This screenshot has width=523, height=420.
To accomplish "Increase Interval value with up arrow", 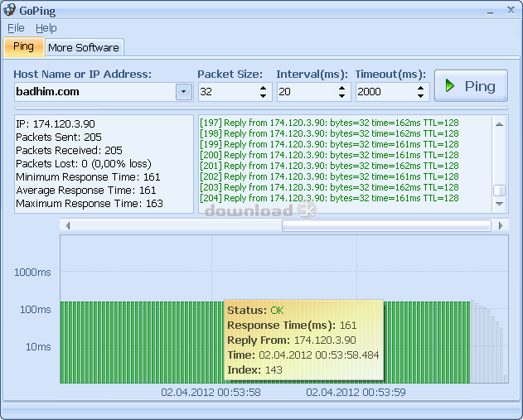I will click(342, 88).
